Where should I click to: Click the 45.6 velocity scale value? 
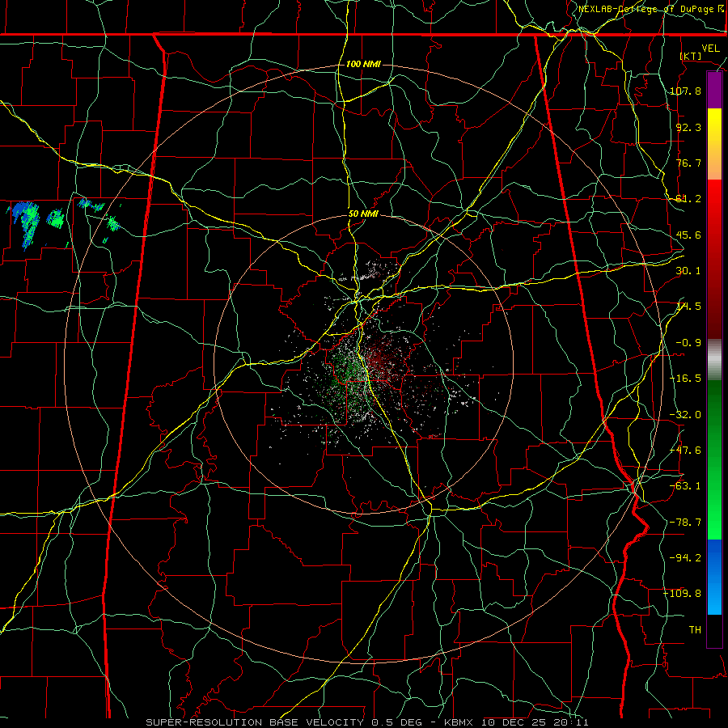[688, 235]
